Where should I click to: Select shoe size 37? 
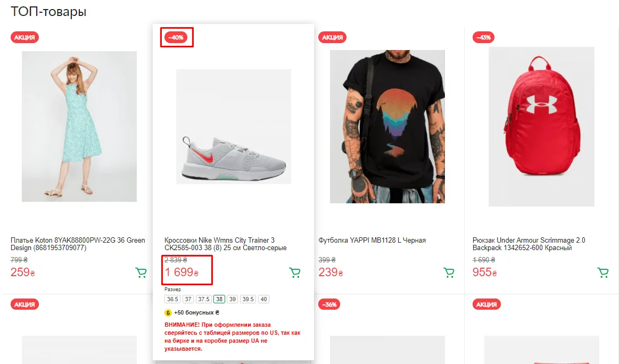pyautogui.click(x=188, y=299)
